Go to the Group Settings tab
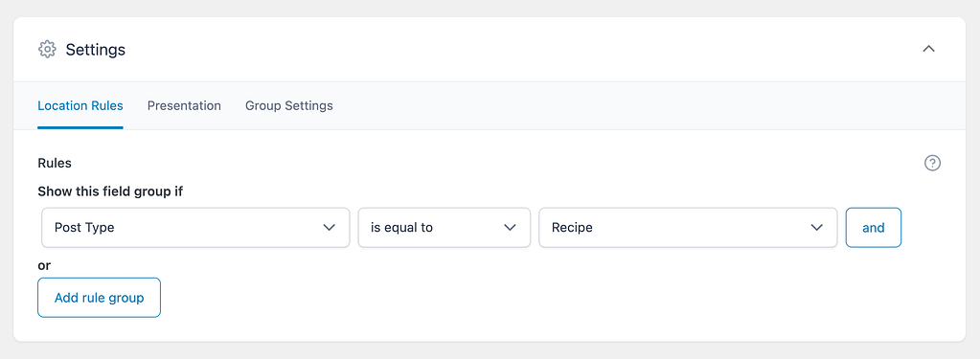 click(288, 105)
